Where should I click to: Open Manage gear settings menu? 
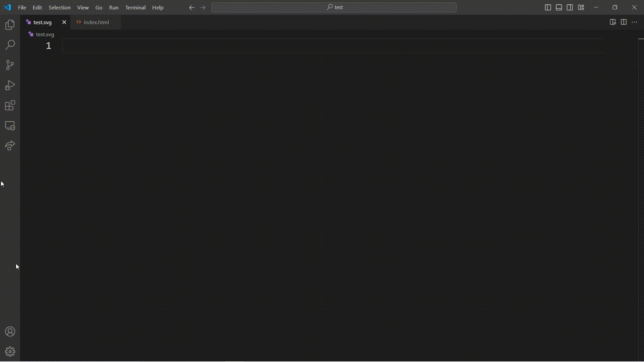click(10, 352)
